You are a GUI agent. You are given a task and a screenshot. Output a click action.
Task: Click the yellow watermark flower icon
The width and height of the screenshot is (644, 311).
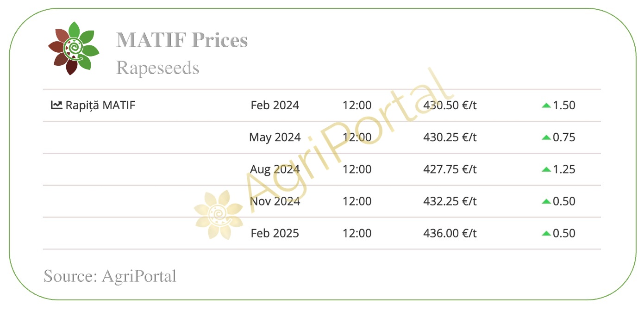tap(219, 214)
